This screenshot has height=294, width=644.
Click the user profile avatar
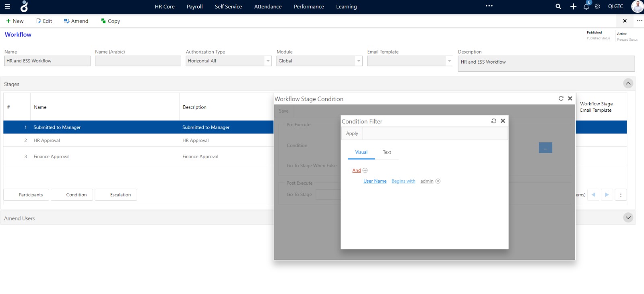click(637, 6)
